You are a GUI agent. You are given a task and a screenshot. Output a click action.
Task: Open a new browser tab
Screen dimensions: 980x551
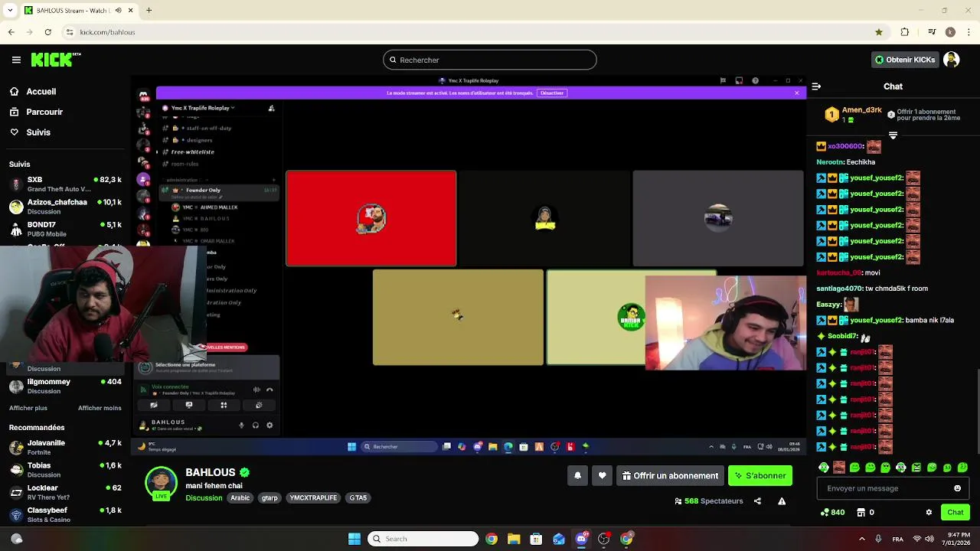pos(149,10)
